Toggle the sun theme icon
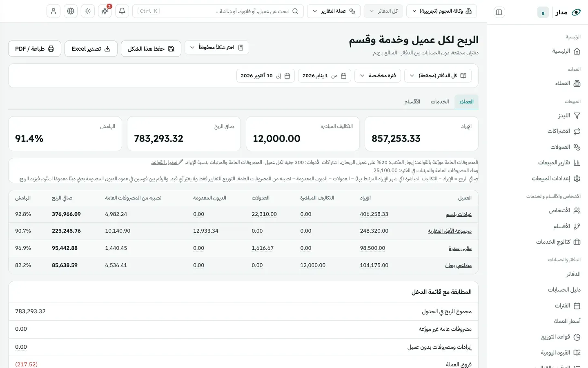Viewport: 588px width, 368px height. click(88, 11)
